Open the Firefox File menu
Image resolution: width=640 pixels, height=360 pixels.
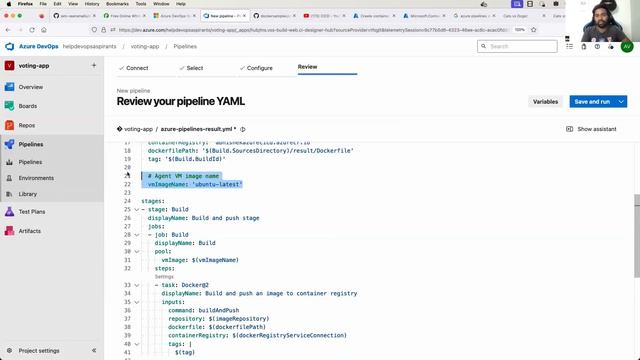43,4
